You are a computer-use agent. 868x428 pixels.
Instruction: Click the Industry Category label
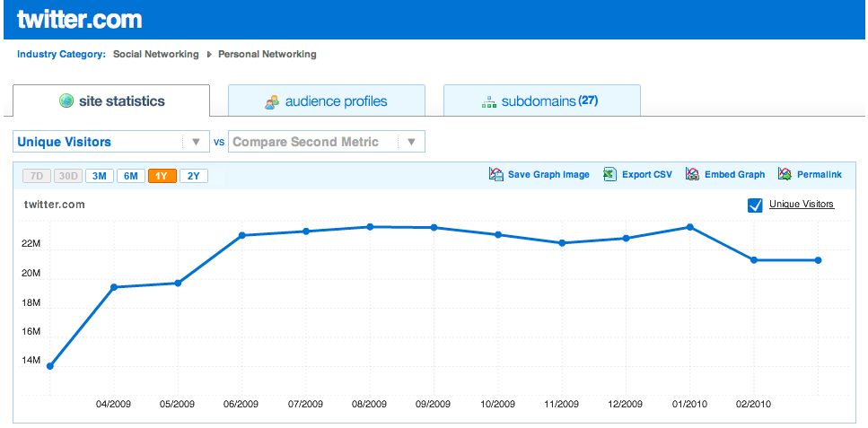point(61,54)
